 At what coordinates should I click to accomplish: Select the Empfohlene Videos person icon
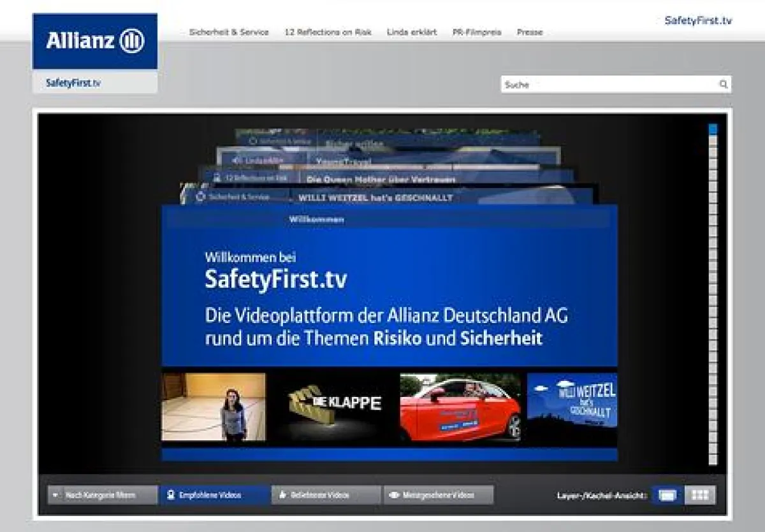tap(170, 494)
